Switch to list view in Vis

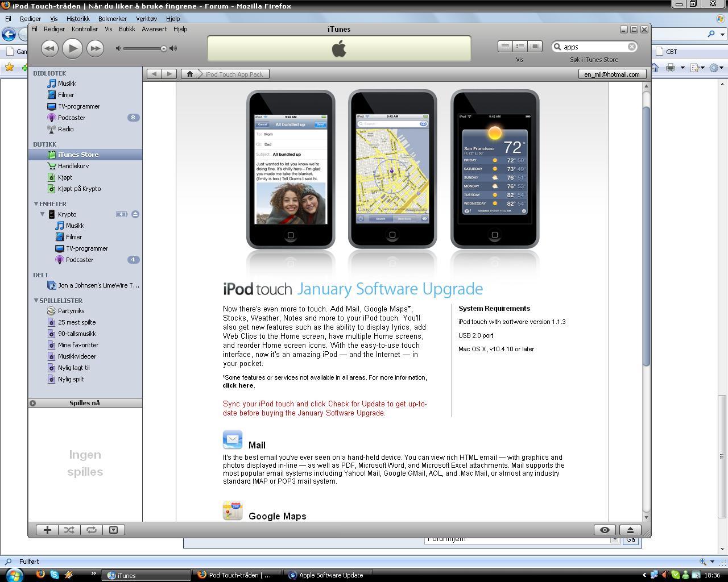[x=505, y=47]
